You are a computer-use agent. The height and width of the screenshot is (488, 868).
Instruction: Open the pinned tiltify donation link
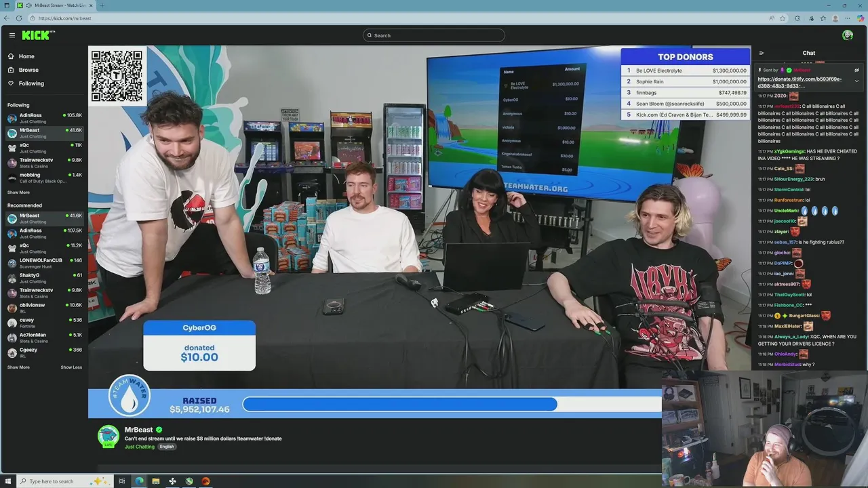coord(800,82)
